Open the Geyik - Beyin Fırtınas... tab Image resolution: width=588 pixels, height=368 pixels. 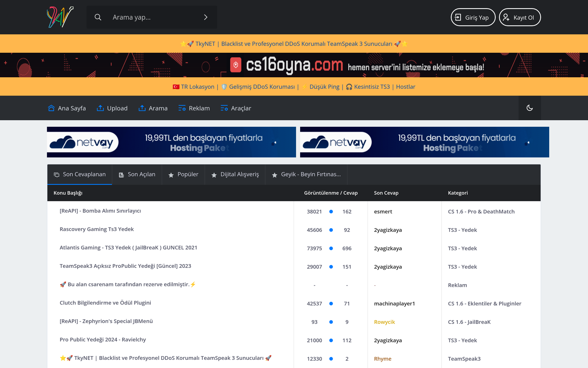point(306,175)
